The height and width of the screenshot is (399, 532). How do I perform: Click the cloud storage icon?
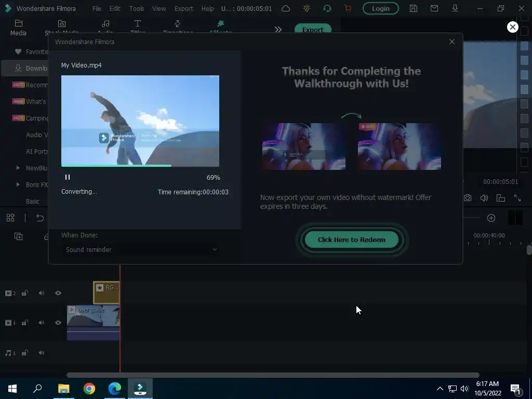pos(286,8)
